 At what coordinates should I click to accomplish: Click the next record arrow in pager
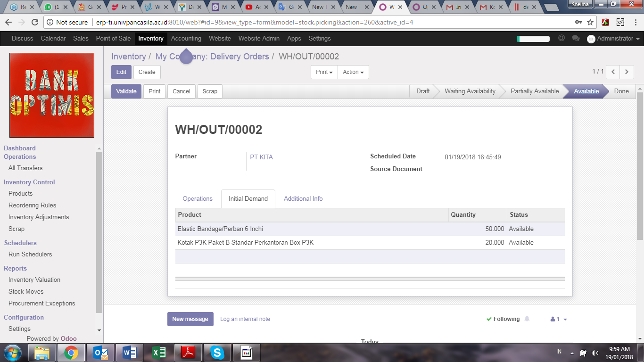[627, 72]
